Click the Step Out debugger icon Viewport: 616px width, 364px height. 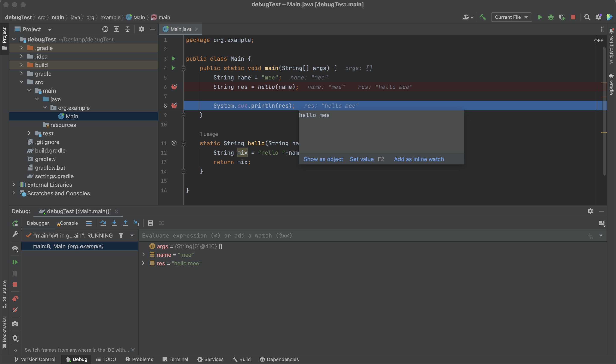coord(125,223)
